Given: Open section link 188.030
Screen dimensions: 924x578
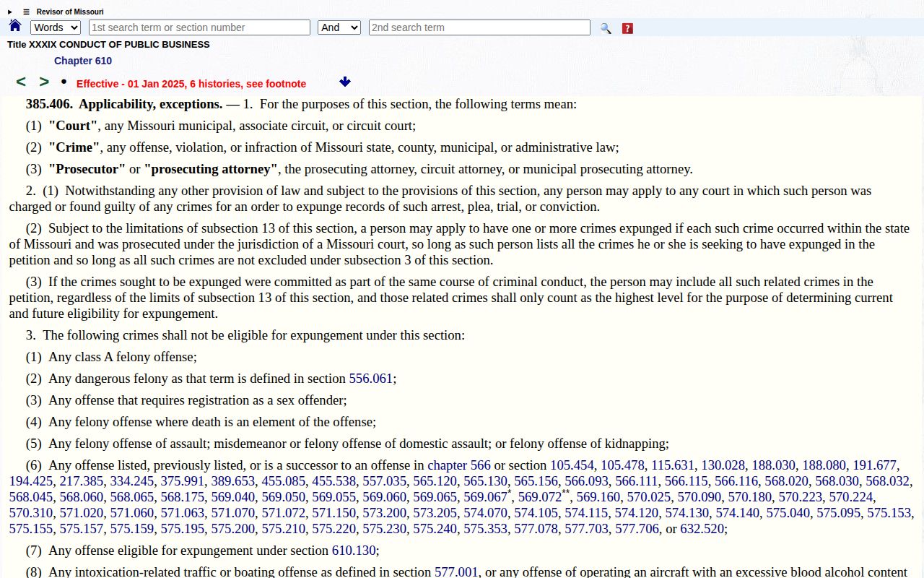Looking at the screenshot, I should pyautogui.click(x=773, y=465).
